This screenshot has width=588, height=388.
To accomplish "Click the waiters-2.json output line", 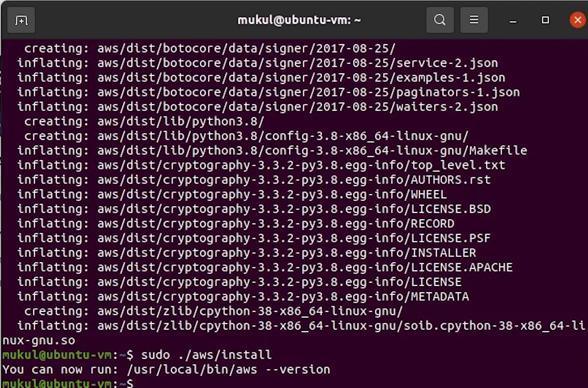I will point(297,107).
